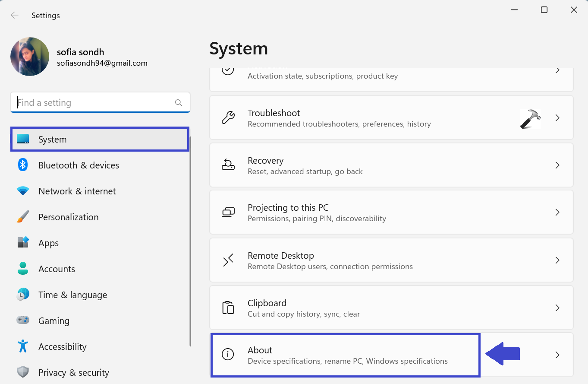Click the Privacy & security shield icon
The width and height of the screenshot is (588, 384).
[23, 372]
